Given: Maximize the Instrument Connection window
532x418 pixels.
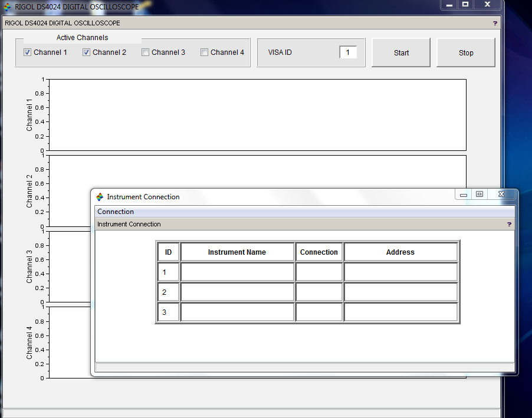Looking at the screenshot, I should pyautogui.click(x=480, y=195).
